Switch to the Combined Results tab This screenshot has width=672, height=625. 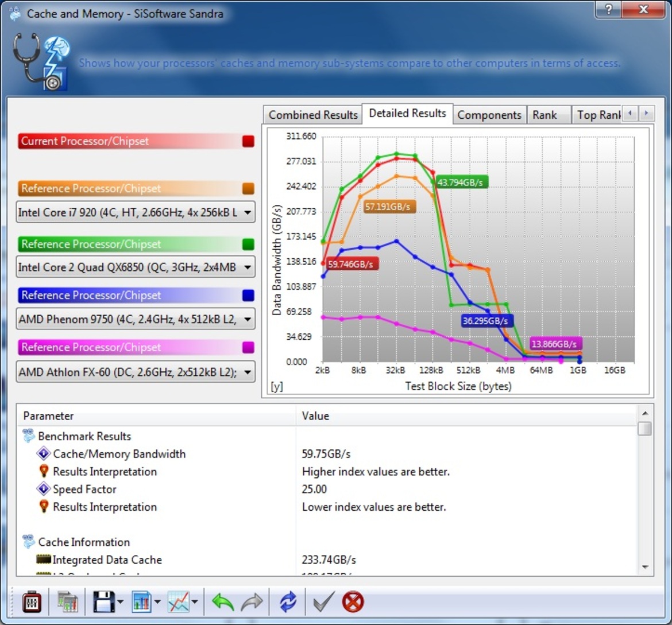(313, 115)
